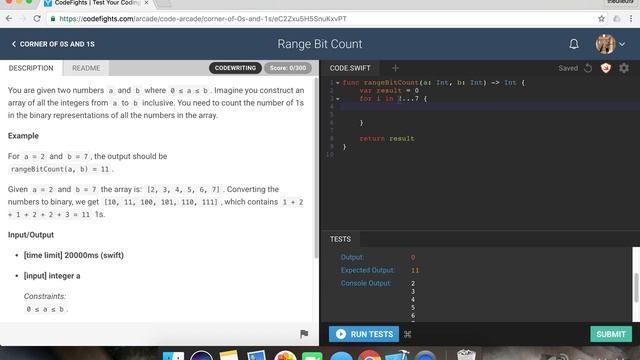Click the '[time limit] 20000ms (swift)' bullet
Screen dimensions: 640x360
click(73, 256)
